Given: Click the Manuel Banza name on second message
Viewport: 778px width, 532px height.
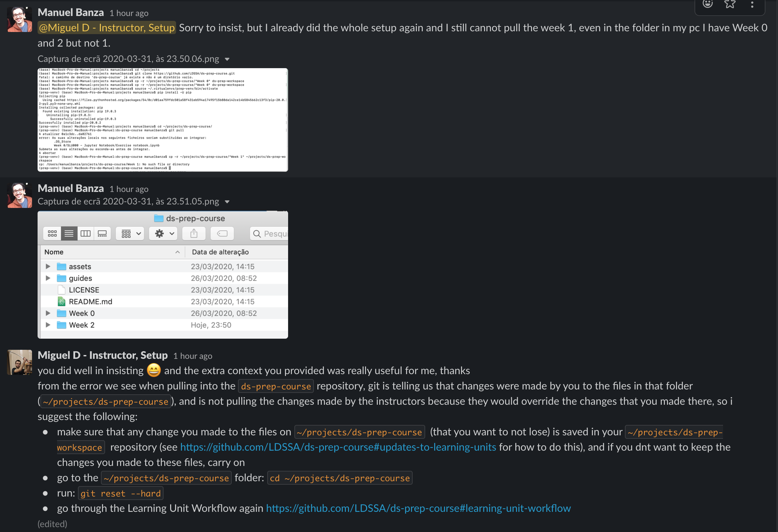Looking at the screenshot, I should tap(71, 188).
